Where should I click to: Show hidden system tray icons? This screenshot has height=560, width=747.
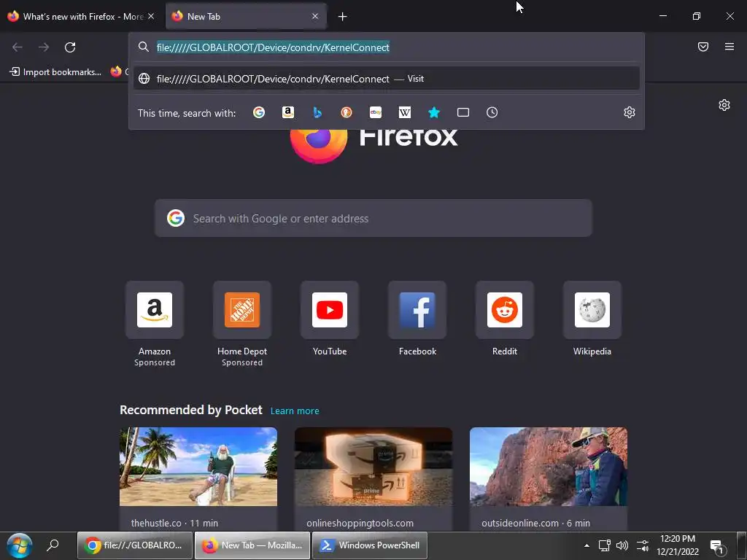[x=587, y=545]
